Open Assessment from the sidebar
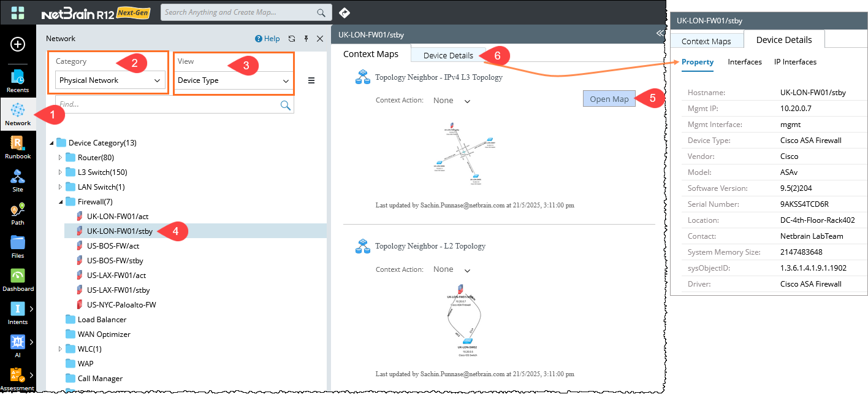This screenshot has height=394, width=868. (18, 379)
